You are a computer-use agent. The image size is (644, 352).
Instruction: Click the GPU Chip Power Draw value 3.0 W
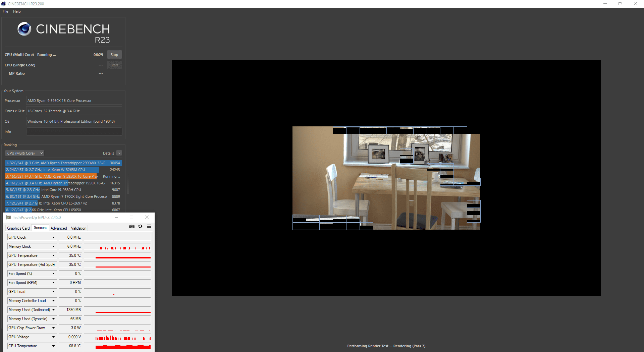pos(70,328)
